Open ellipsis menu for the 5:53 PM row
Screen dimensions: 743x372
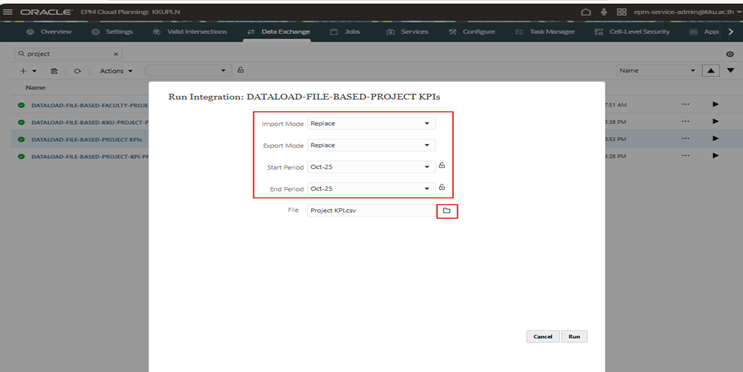click(686, 138)
